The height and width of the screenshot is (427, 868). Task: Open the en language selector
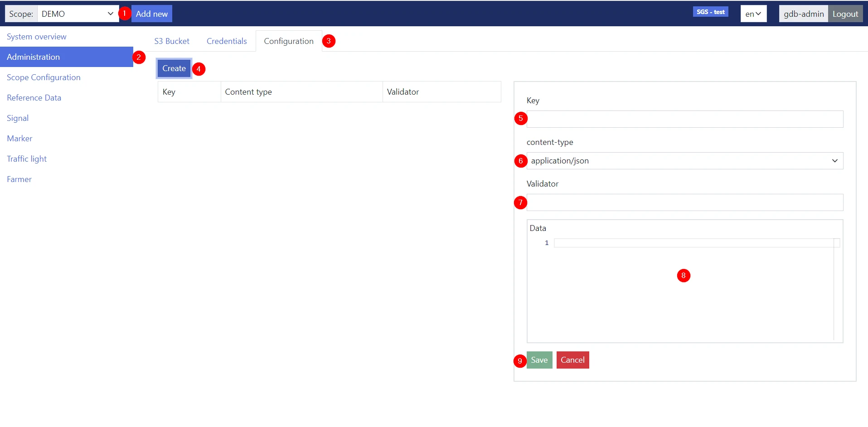click(753, 14)
